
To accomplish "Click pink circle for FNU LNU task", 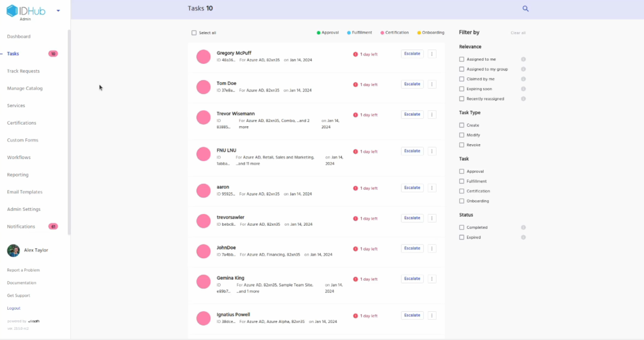I will [203, 154].
